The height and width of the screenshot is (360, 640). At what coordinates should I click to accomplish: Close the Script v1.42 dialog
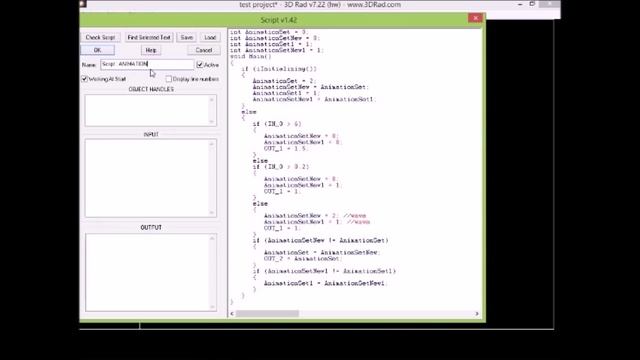click(475, 18)
